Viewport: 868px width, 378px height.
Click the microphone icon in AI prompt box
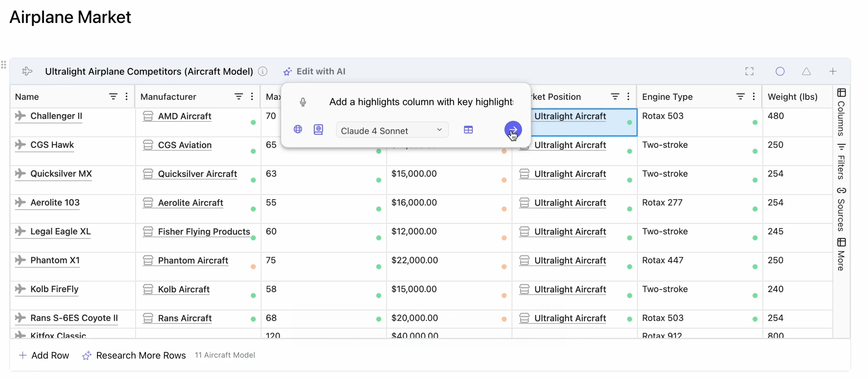(x=303, y=102)
